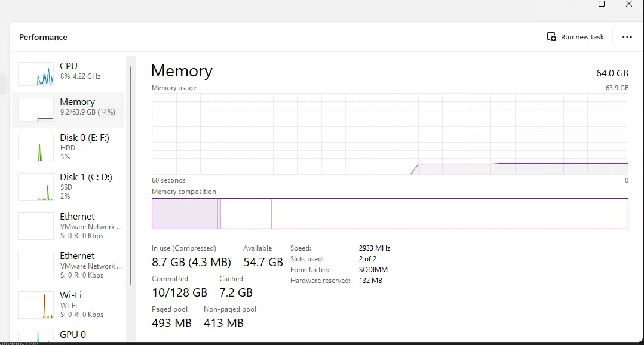Click the Run new task icon
The height and width of the screenshot is (345, 644).
[x=551, y=37]
